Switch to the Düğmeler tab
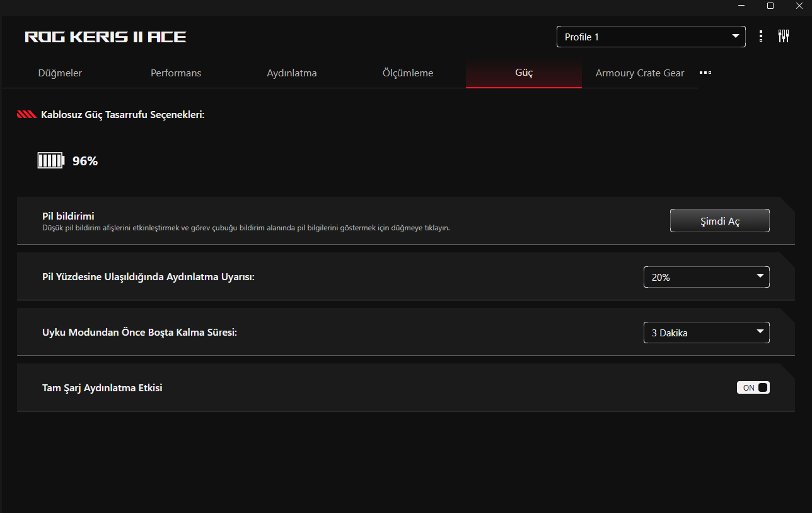 click(x=60, y=73)
